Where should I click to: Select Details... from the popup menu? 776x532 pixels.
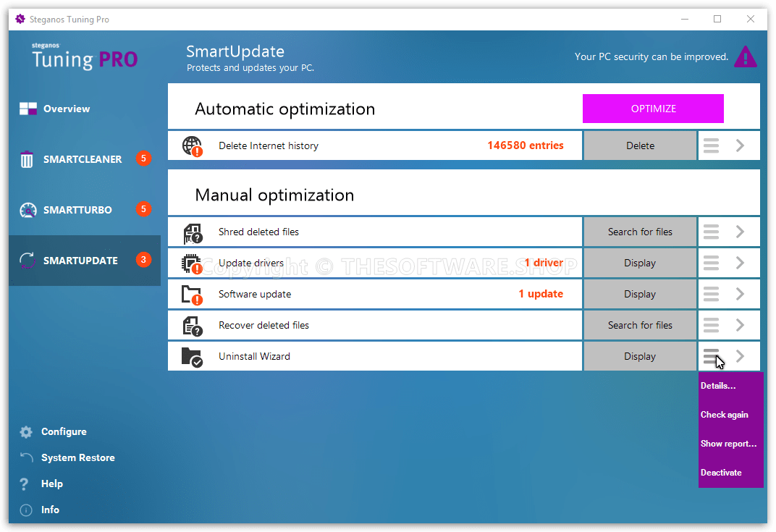718,386
